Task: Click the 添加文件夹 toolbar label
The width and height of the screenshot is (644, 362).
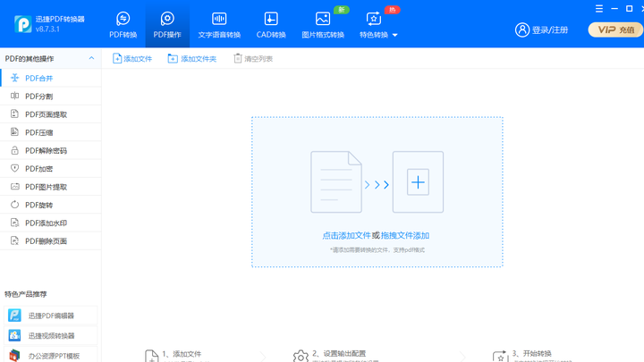Action: 199,59
